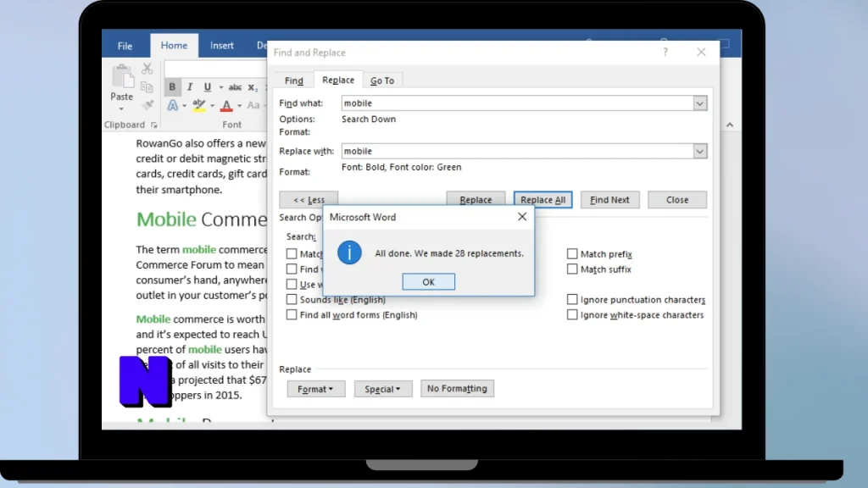Click 'All done. We made 28 replacements.' text
The height and width of the screenshot is (488, 868).
pyautogui.click(x=449, y=253)
